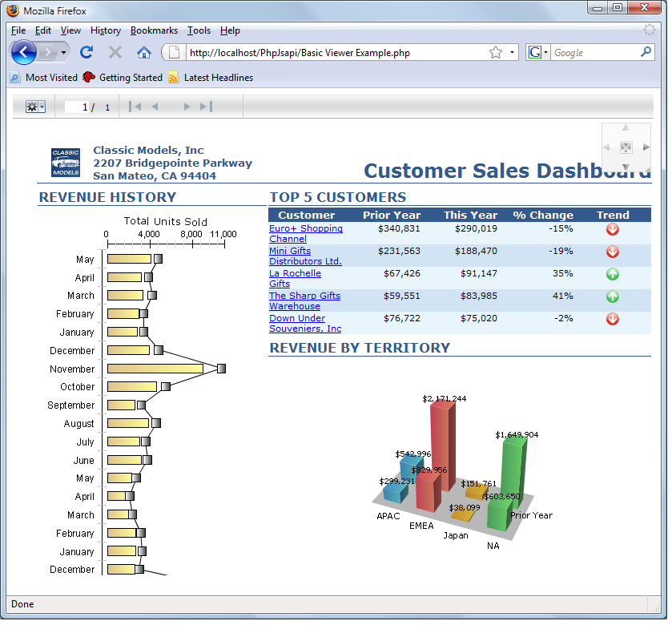Viewport: 672px width, 625px height.
Task: Advance to the next report page
Action: click(187, 107)
